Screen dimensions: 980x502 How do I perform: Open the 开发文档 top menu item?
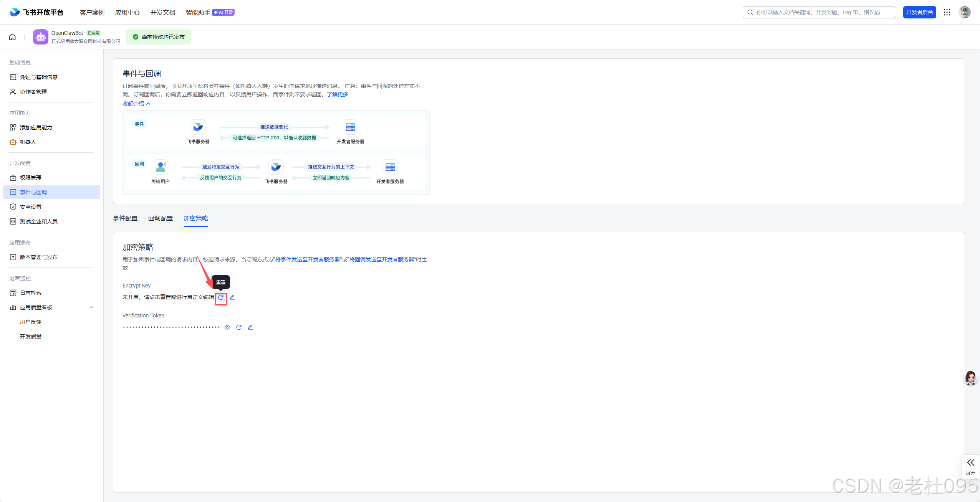(x=163, y=12)
